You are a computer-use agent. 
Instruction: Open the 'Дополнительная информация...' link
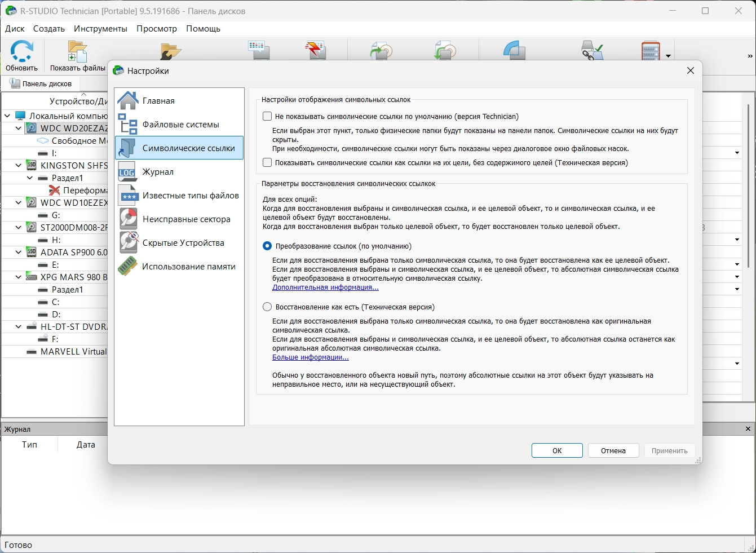click(325, 287)
